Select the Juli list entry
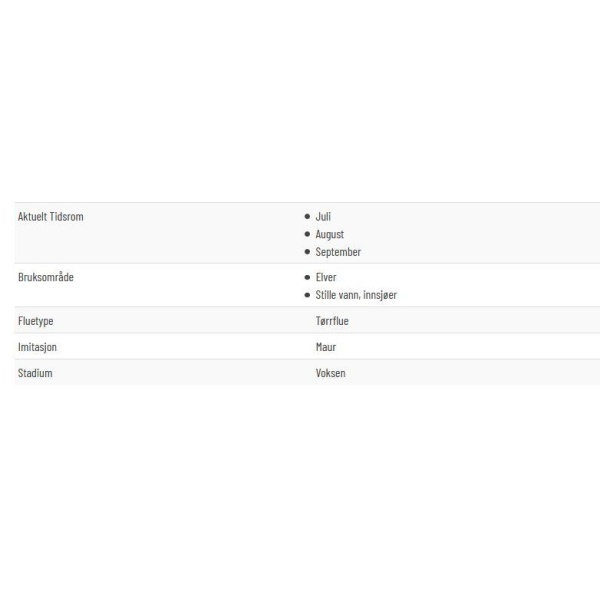Viewport: 600px width, 600px height. tap(323, 217)
